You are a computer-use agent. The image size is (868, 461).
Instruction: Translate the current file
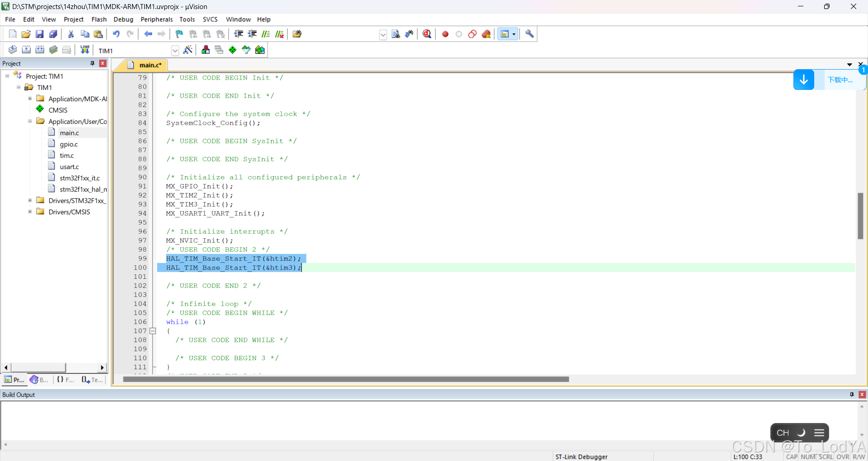point(13,50)
